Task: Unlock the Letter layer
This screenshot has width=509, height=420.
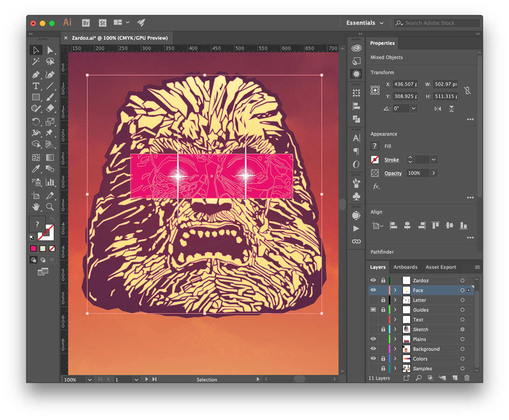Action: pyautogui.click(x=383, y=300)
